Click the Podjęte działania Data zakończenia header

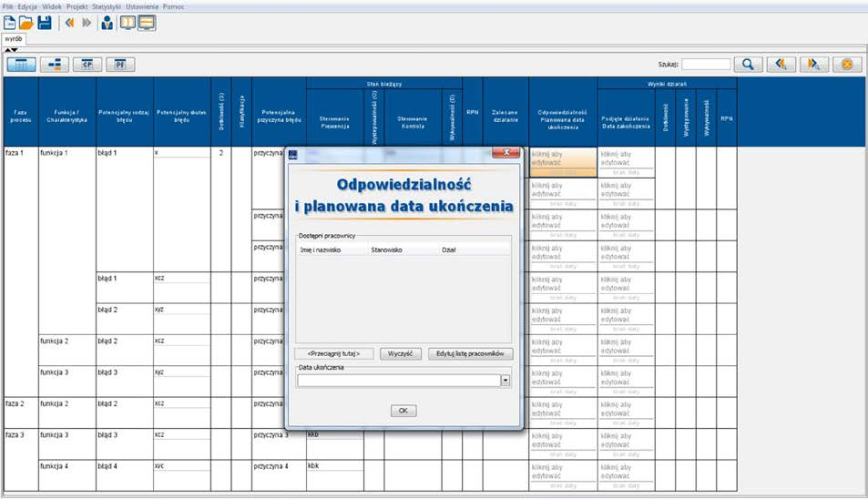pyautogui.click(x=626, y=117)
